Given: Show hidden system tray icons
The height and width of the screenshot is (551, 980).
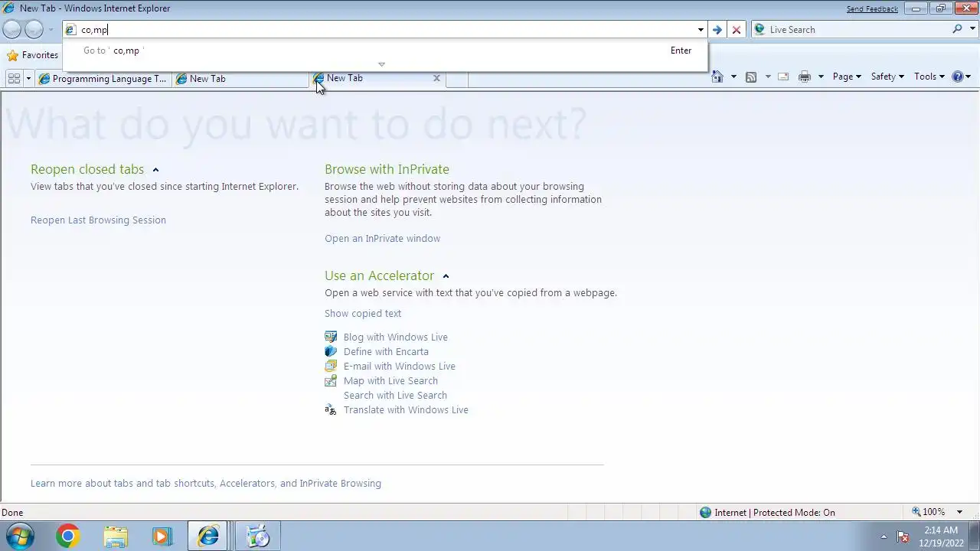Looking at the screenshot, I should tap(884, 536).
